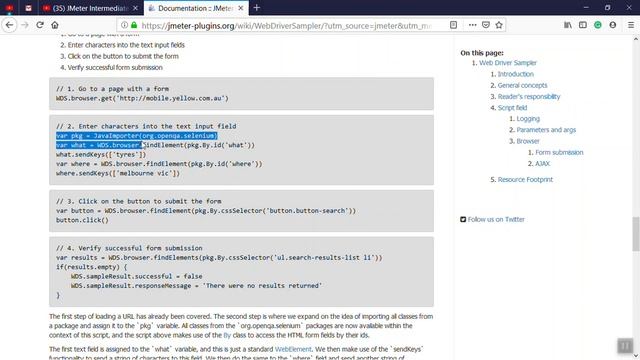Click the browser forward arrow
Image resolution: width=640 pixels, height=360 pixels.
click(25, 25)
